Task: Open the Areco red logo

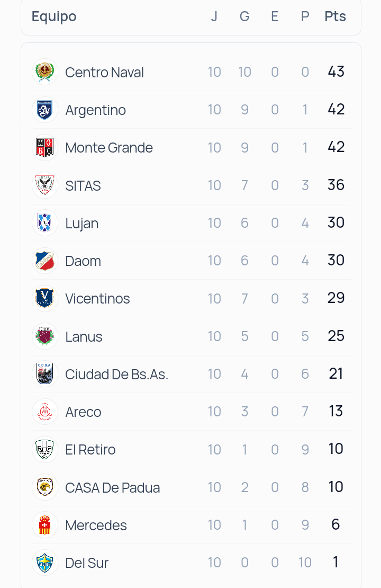Action: [45, 412]
